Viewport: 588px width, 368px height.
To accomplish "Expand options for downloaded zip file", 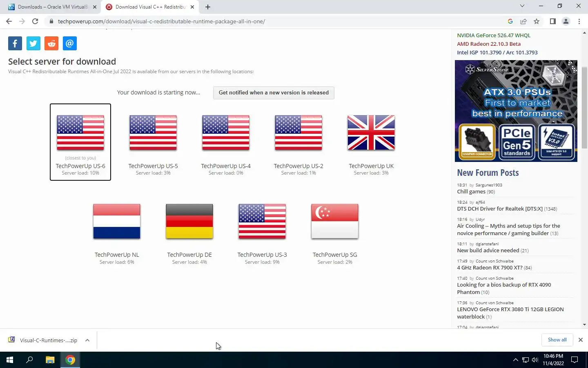I will click(87, 340).
